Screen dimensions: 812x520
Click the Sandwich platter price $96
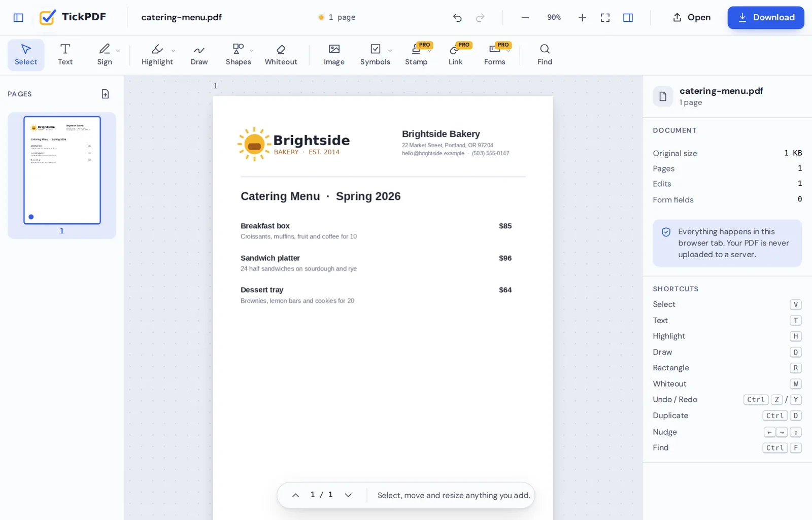(505, 258)
